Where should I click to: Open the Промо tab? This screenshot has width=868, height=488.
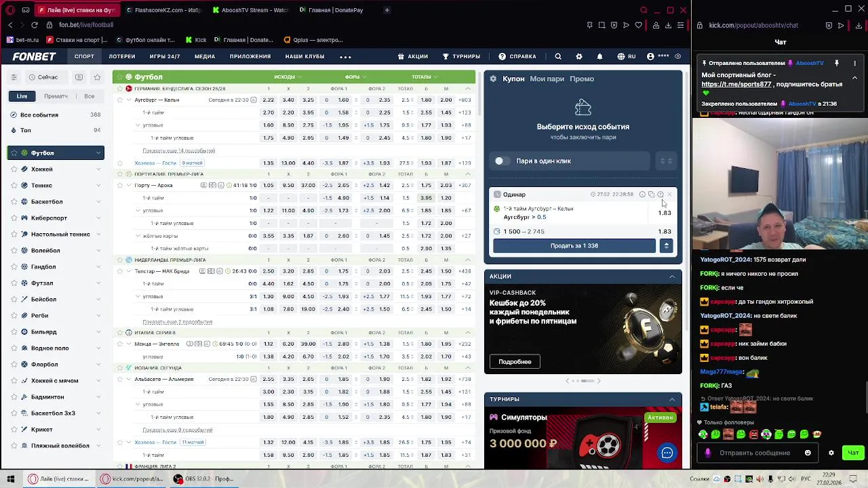[582, 79]
